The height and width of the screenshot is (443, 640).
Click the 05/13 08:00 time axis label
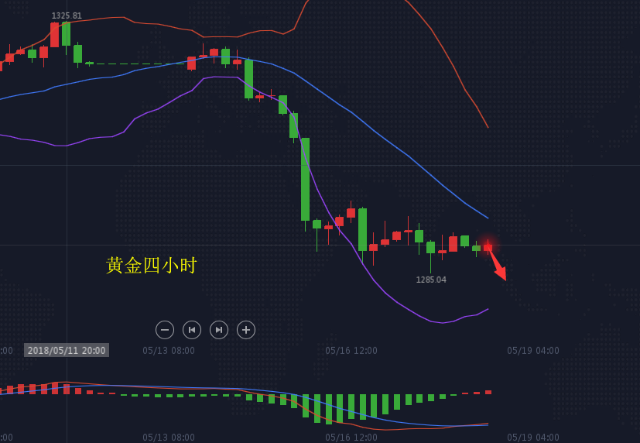tap(168, 351)
